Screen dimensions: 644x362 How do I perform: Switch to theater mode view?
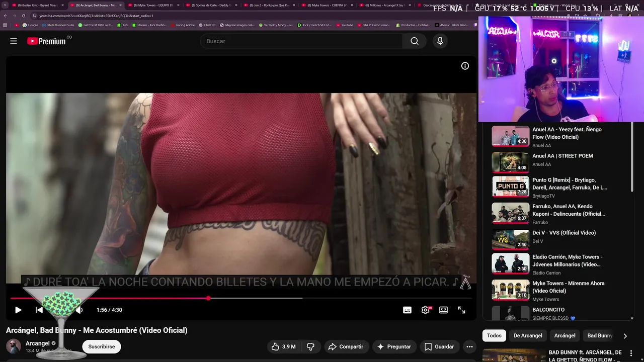pyautogui.click(x=443, y=310)
